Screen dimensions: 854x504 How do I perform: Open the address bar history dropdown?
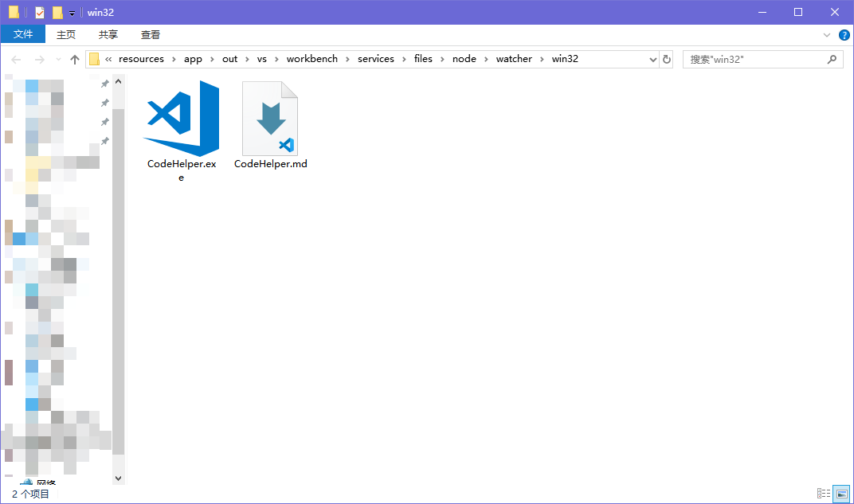click(653, 58)
